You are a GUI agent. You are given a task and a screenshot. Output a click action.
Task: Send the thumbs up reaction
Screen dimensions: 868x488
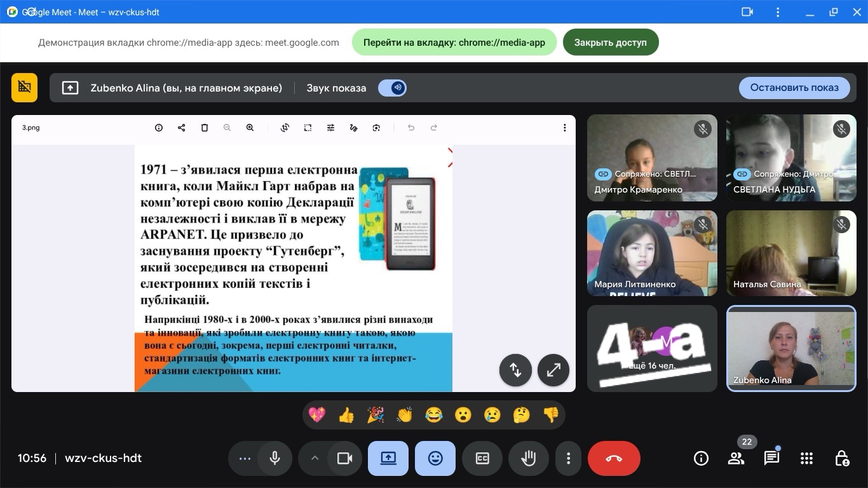346,416
